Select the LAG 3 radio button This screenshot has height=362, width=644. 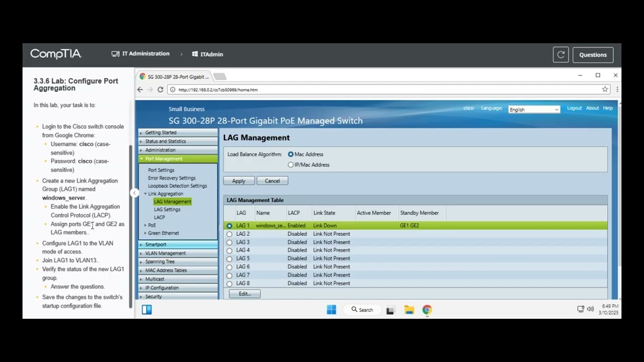pyautogui.click(x=229, y=242)
